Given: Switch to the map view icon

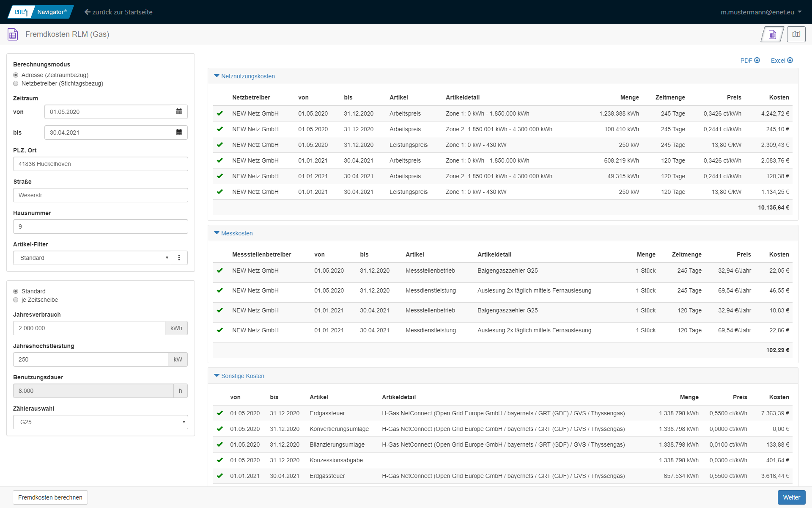Looking at the screenshot, I should point(796,34).
